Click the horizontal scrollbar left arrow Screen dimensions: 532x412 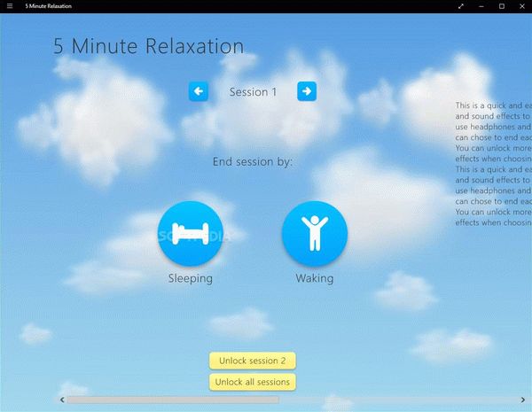pyautogui.click(x=62, y=400)
